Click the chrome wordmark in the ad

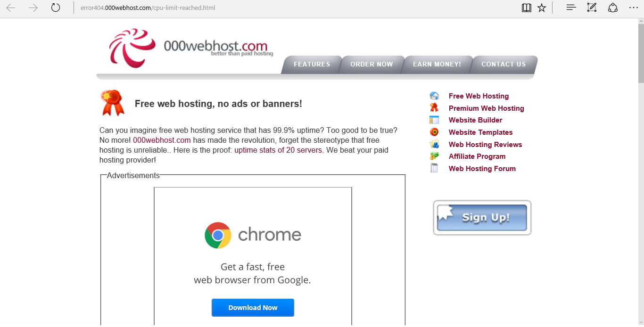(x=270, y=234)
